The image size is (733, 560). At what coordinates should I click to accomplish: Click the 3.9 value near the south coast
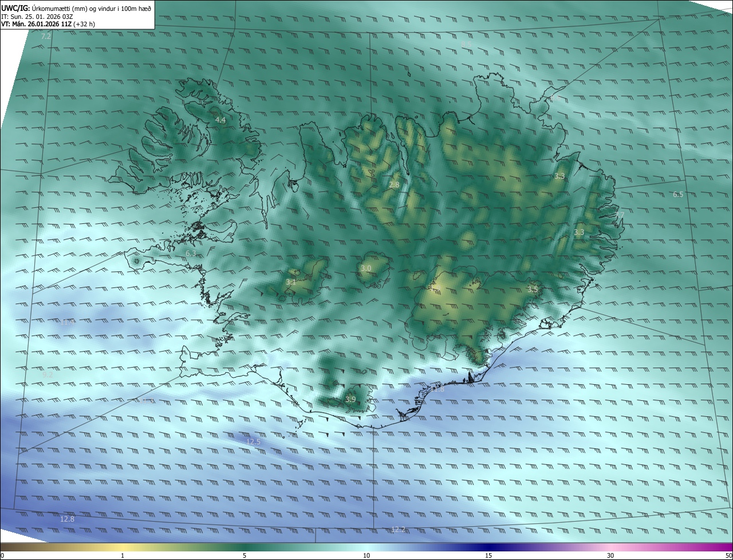pyautogui.click(x=351, y=400)
